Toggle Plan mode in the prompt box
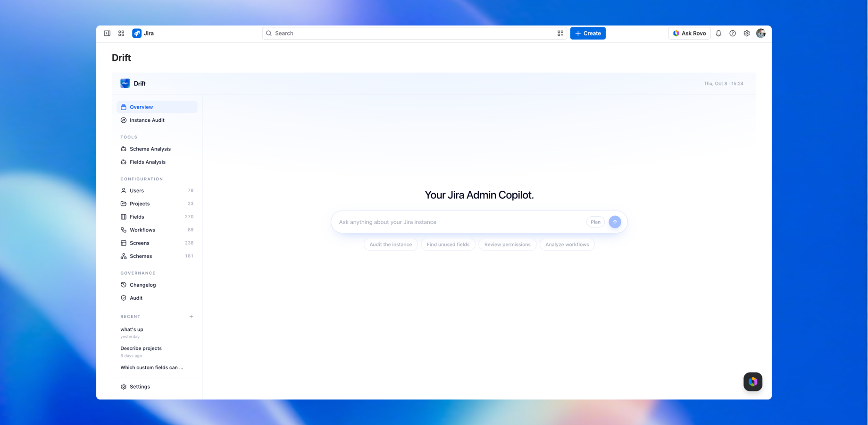Screen dimensions: 868x425 click(595, 222)
